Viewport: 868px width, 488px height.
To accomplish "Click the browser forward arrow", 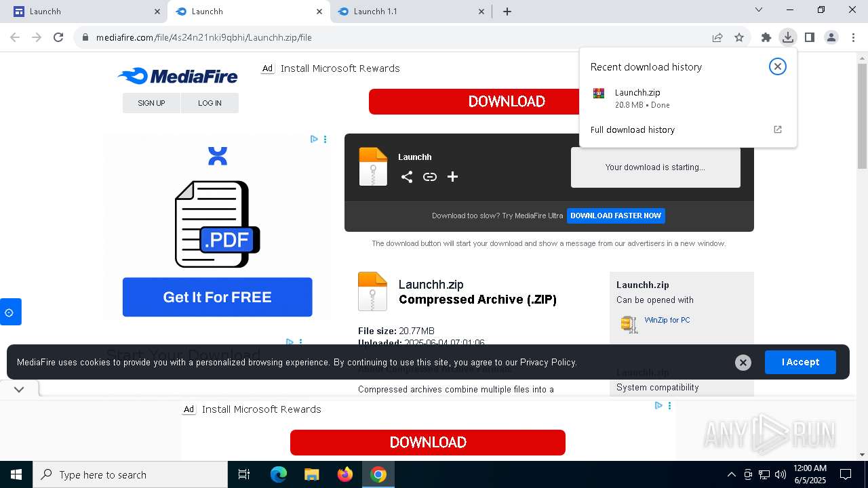I will click(37, 37).
